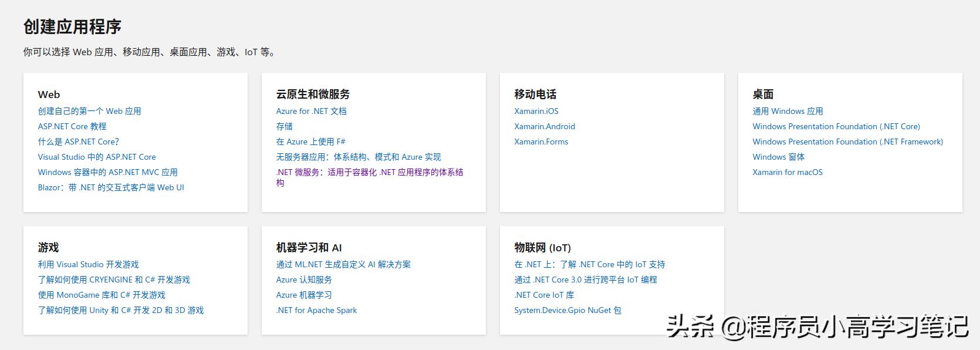Image resolution: width=980 pixels, height=350 pixels.
Task: Click Windows Presentation Foundation (.NET Core) link
Action: [x=836, y=126]
